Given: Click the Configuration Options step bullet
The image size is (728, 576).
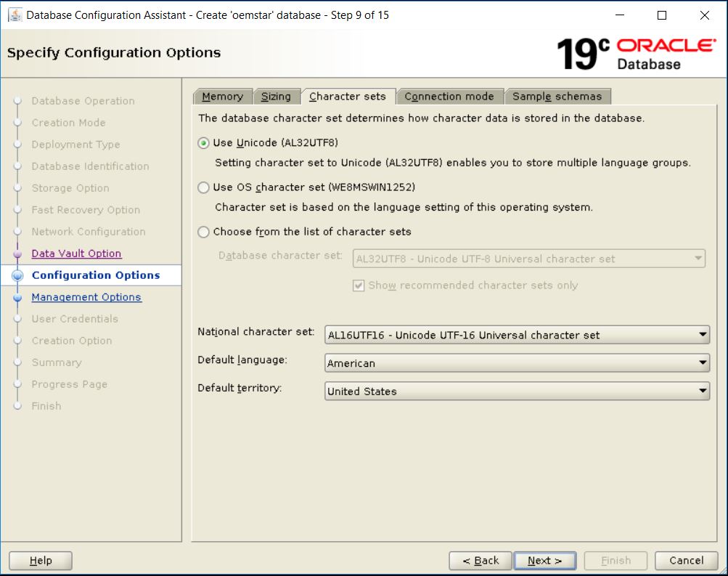Looking at the screenshot, I should (x=17, y=275).
